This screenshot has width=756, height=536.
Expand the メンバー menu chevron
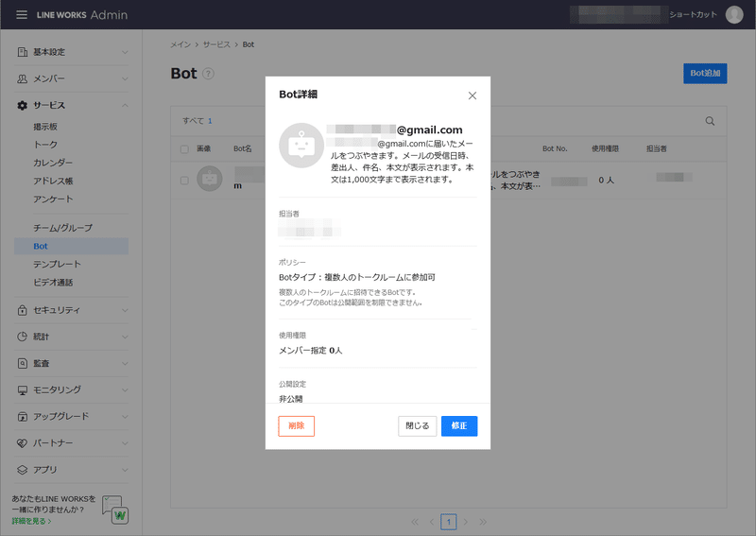click(125, 78)
